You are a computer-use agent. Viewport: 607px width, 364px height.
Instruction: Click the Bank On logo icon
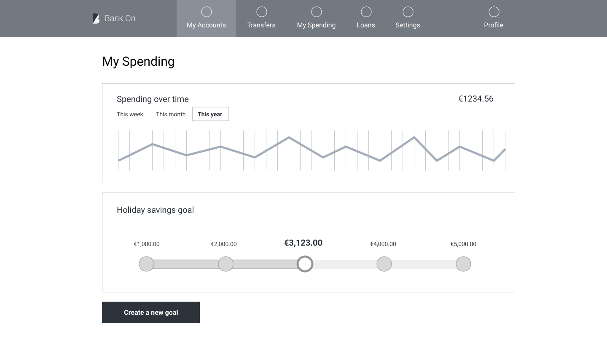[x=96, y=19]
